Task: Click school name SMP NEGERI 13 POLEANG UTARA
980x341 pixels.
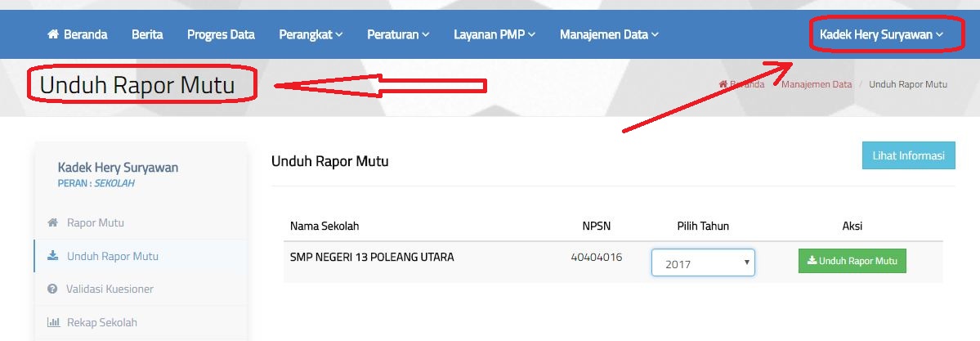Action: click(372, 257)
